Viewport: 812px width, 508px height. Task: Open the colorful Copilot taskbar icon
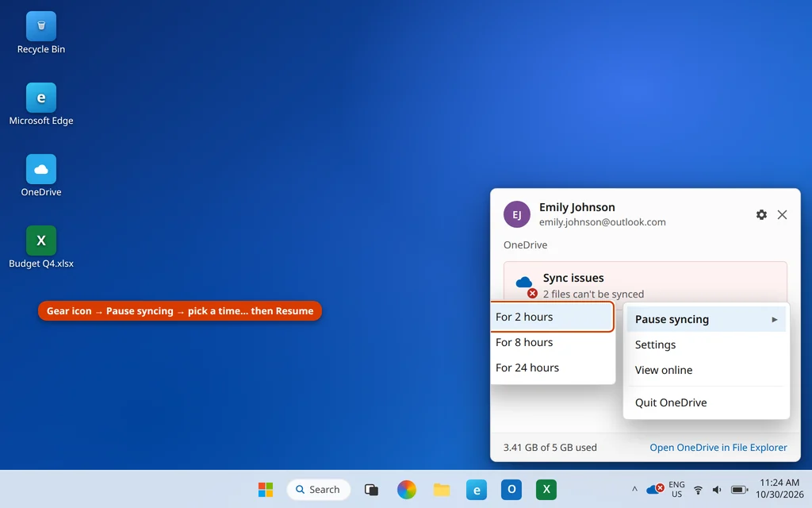click(407, 489)
